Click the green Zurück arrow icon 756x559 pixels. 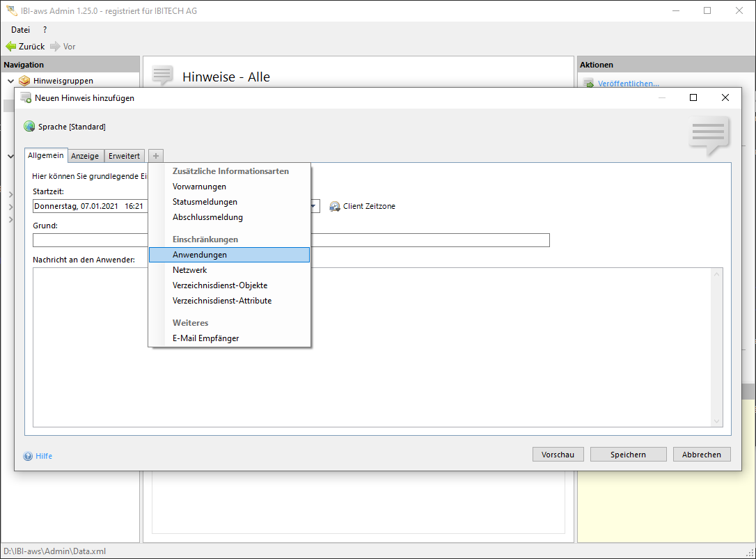tap(10, 47)
